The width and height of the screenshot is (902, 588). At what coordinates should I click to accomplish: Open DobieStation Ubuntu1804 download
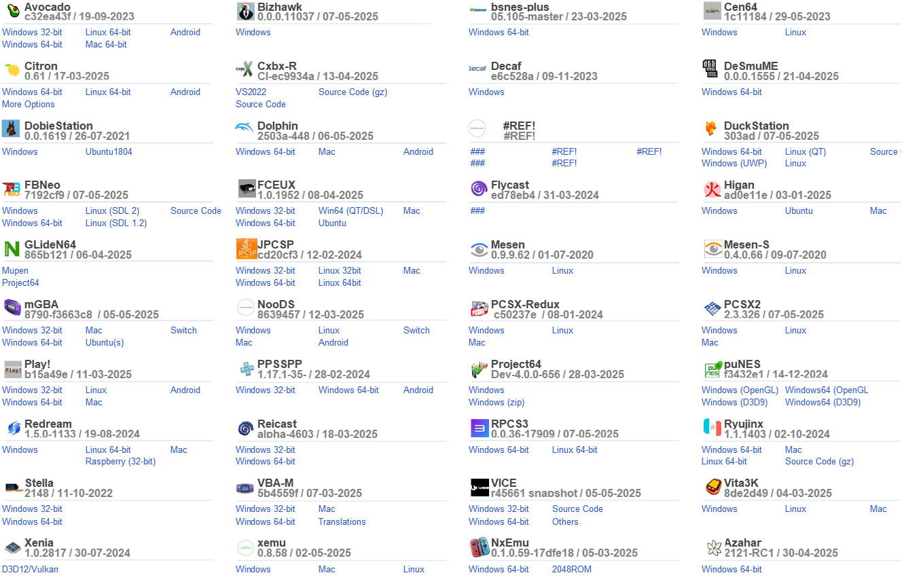click(x=109, y=151)
